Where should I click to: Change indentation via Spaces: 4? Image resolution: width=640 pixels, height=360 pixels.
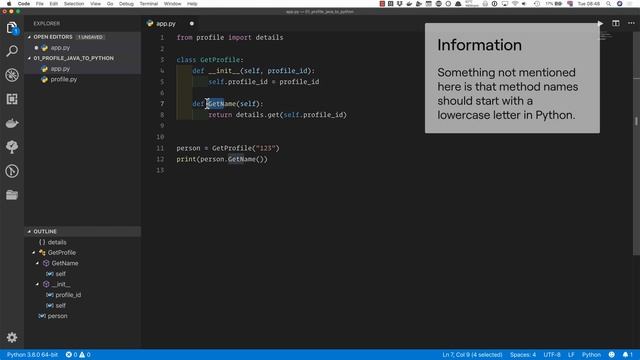point(522,355)
